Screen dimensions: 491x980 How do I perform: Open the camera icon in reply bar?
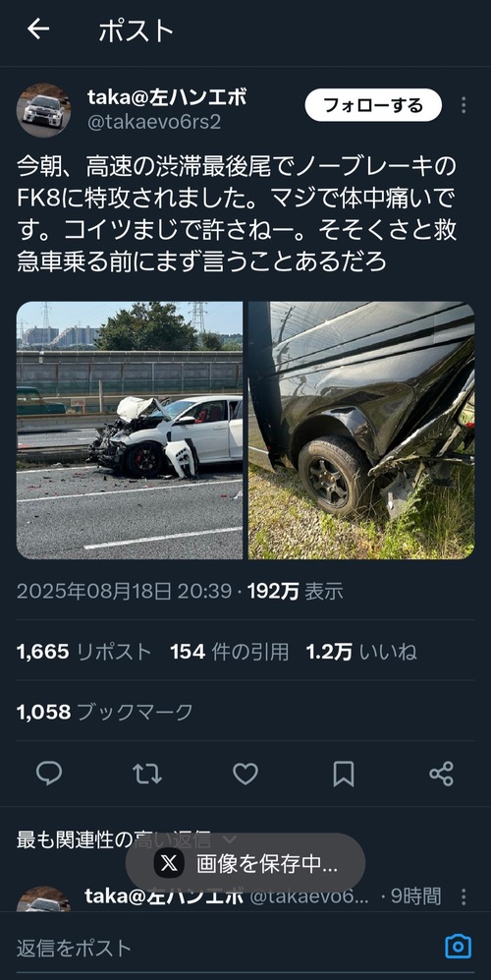coord(458,946)
